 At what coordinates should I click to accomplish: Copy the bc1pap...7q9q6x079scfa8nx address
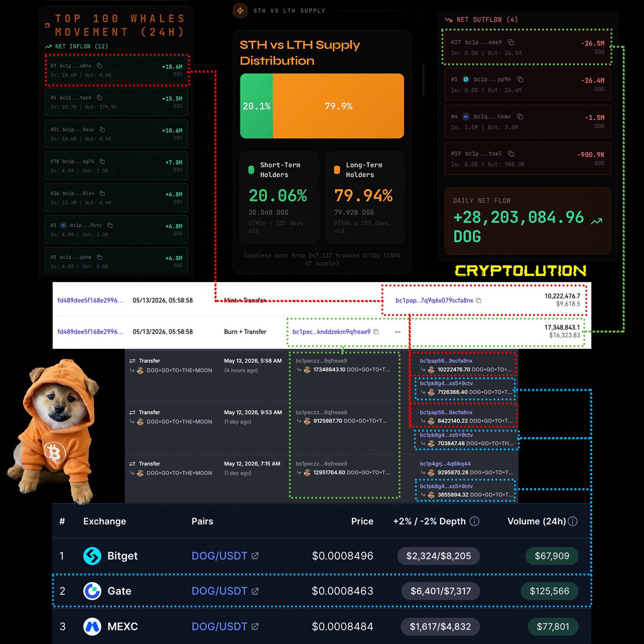tap(479, 301)
